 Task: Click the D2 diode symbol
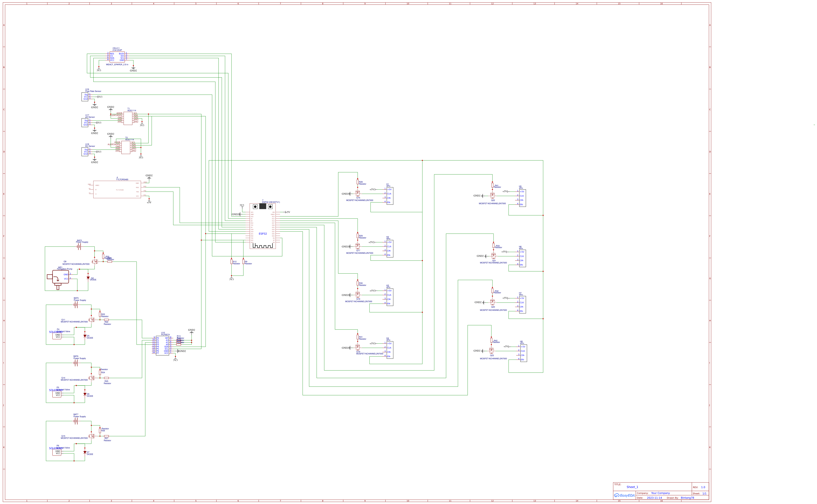click(88, 278)
